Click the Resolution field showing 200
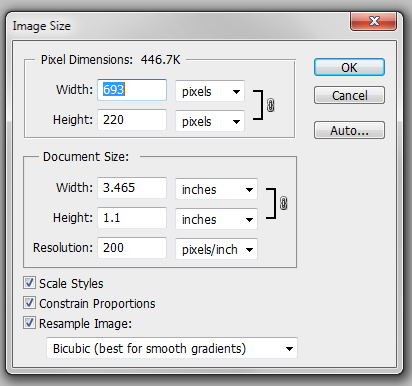412x386 pixels. (132, 248)
